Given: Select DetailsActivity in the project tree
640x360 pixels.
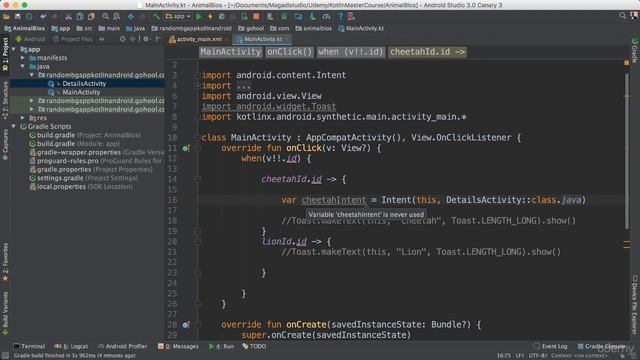Looking at the screenshot, I should pyautogui.click(x=84, y=84).
